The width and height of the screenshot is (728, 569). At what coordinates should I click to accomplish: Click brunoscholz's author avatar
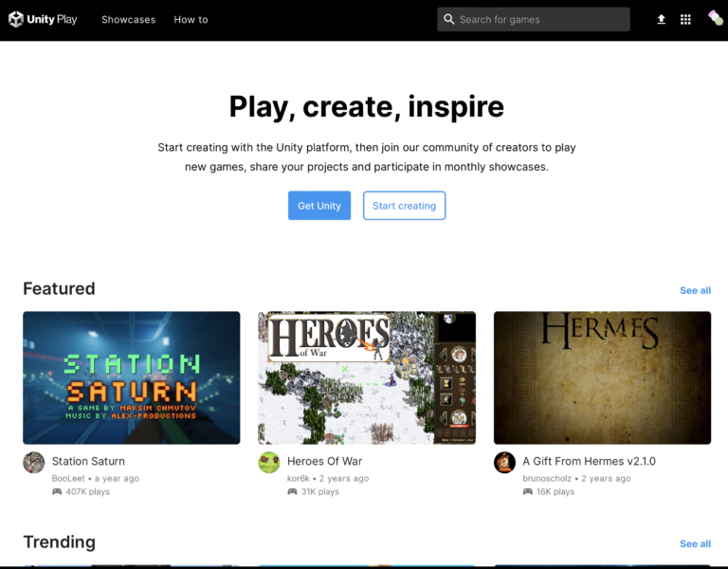504,462
